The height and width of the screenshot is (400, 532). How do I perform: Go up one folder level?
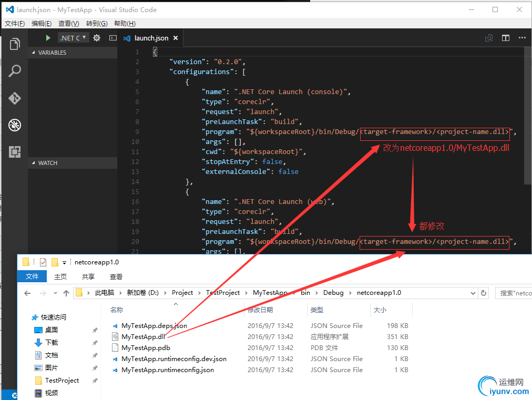(x=66, y=293)
